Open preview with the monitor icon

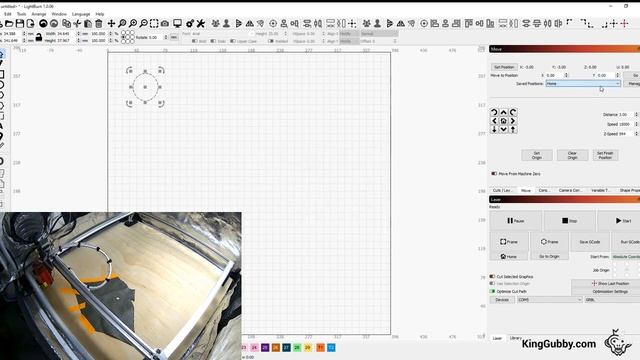177,24
